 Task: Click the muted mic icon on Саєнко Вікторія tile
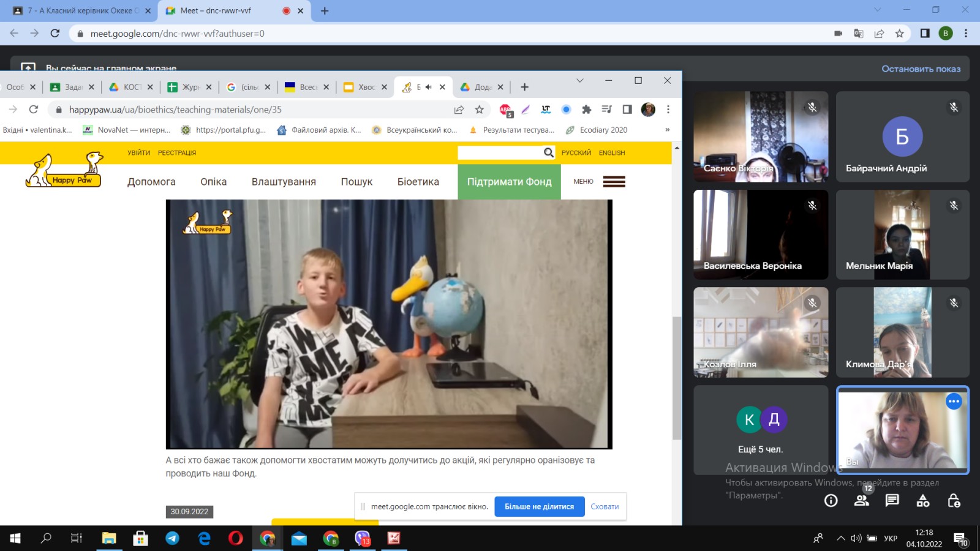812,107
